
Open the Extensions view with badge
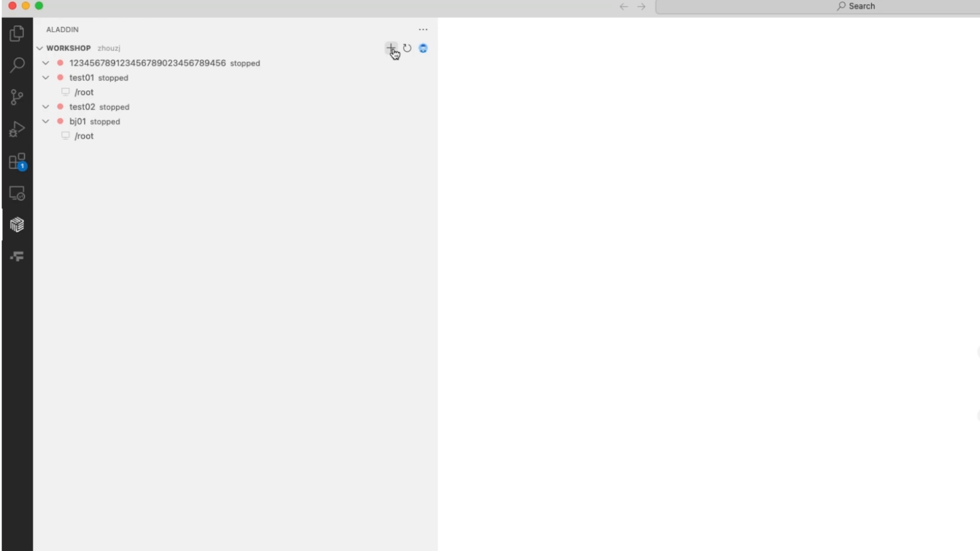tap(17, 162)
